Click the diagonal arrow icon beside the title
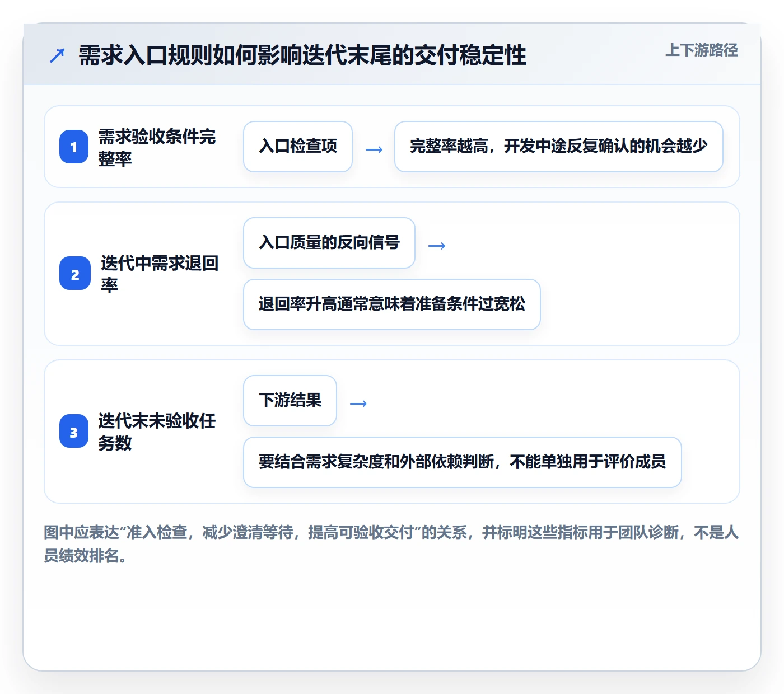The height and width of the screenshot is (694, 784). click(57, 55)
